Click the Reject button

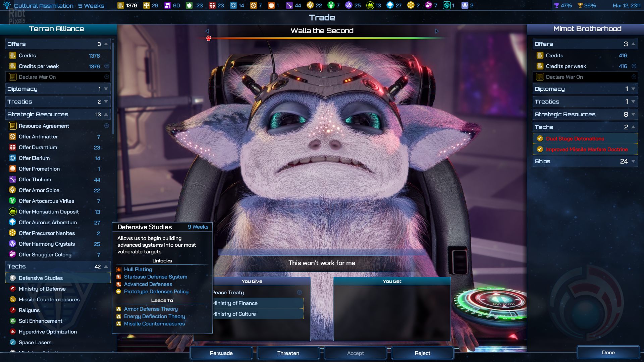pyautogui.click(x=422, y=353)
